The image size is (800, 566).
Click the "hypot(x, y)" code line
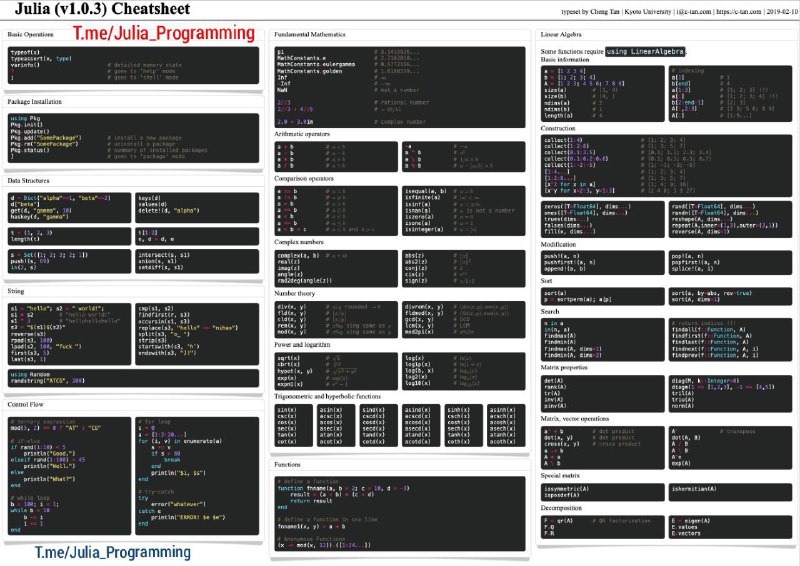coord(295,372)
